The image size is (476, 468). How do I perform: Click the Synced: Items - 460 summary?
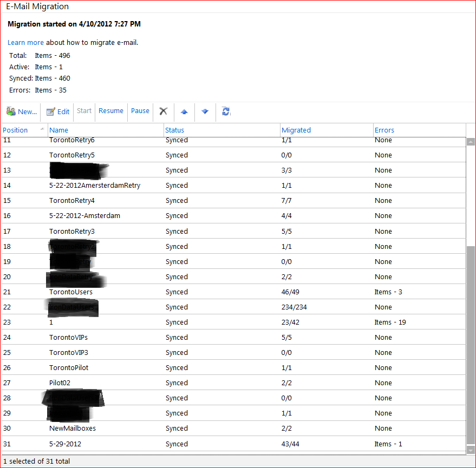pos(40,78)
